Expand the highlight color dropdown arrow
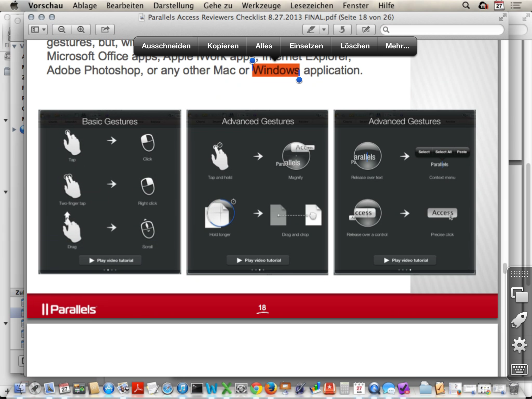 pyautogui.click(x=324, y=29)
